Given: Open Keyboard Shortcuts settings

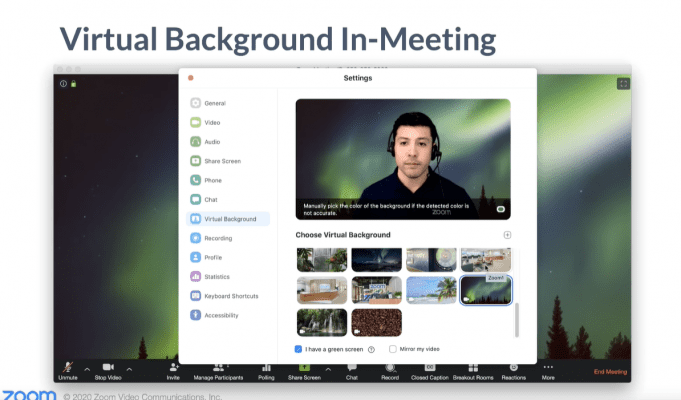Looking at the screenshot, I should [x=225, y=296].
